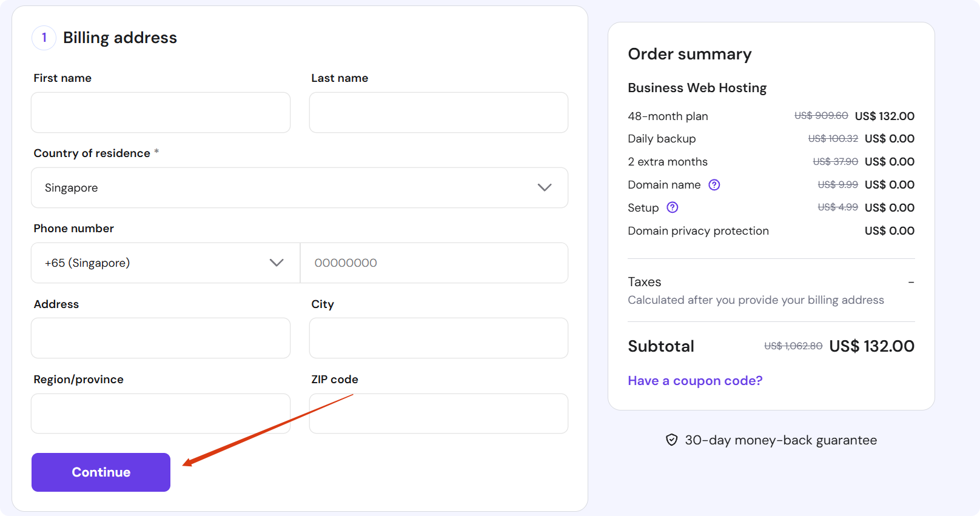Viewport: 980px width, 516px height.
Task: Select the phone number input box
Action: pyautogui.click(x=434, y=263)
